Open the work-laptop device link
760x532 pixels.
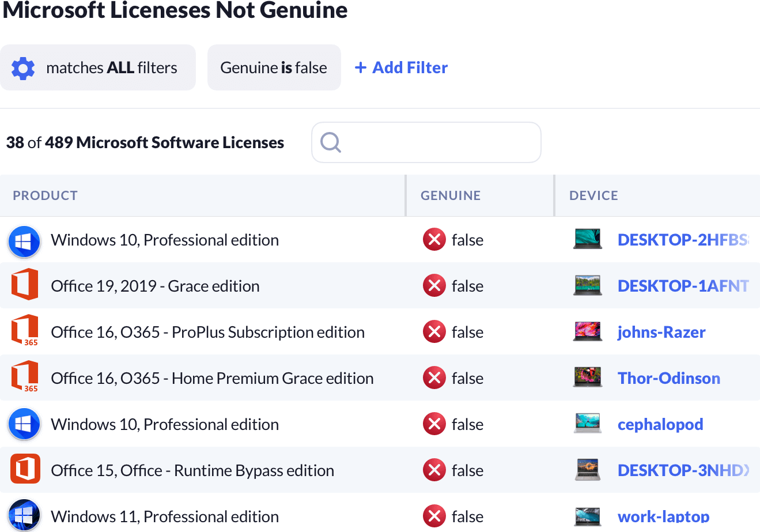tap(663, 516)
